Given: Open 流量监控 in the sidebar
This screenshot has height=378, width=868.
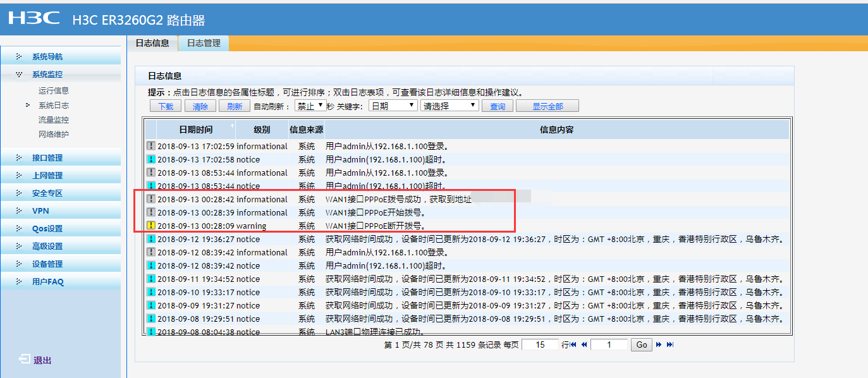Looking at the screenshot, I should [x=54, y=120].
